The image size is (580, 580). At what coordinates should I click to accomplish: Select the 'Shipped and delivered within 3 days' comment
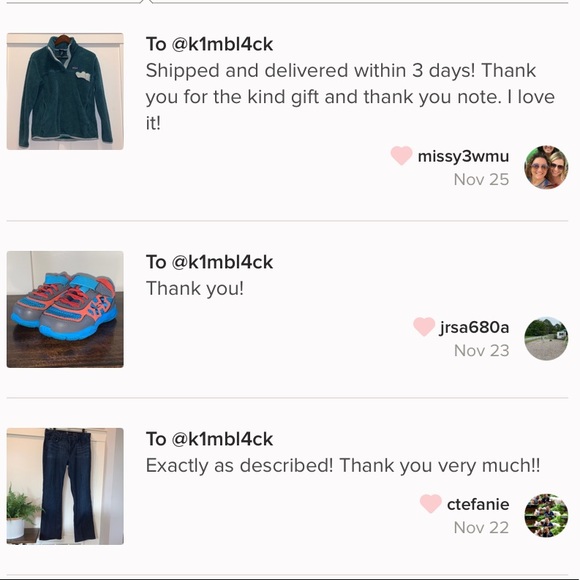click(x=350, y=97)
